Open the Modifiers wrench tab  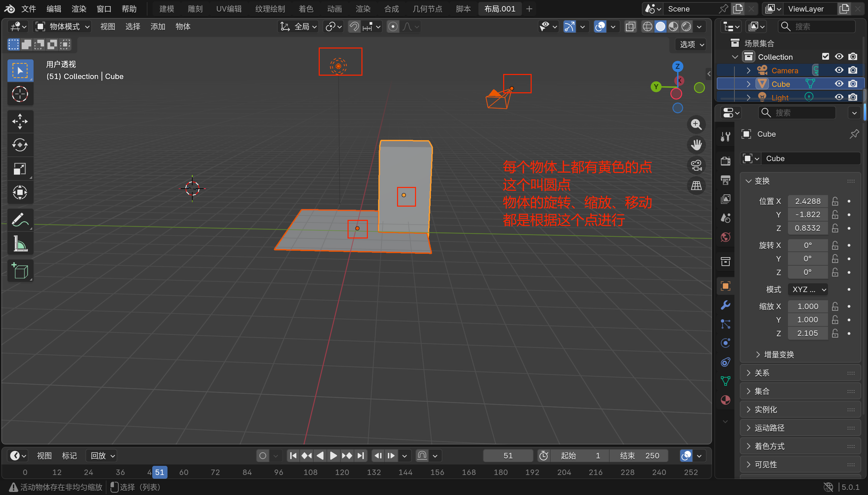point(725,305)
